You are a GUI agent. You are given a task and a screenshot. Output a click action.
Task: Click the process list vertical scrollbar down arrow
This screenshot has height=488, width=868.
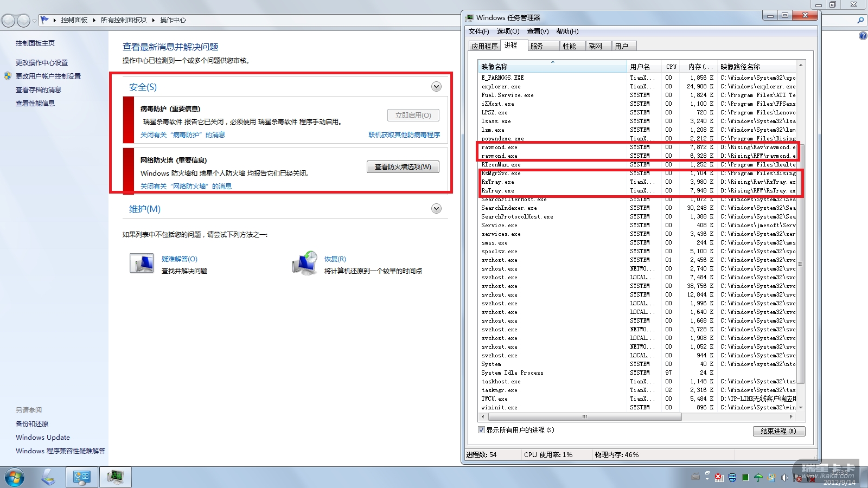pyautogui.click(x=801, y=408)
